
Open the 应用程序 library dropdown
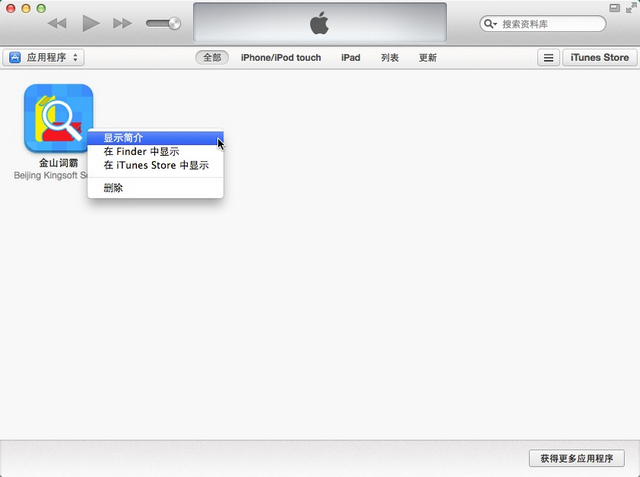click(44, 58)
